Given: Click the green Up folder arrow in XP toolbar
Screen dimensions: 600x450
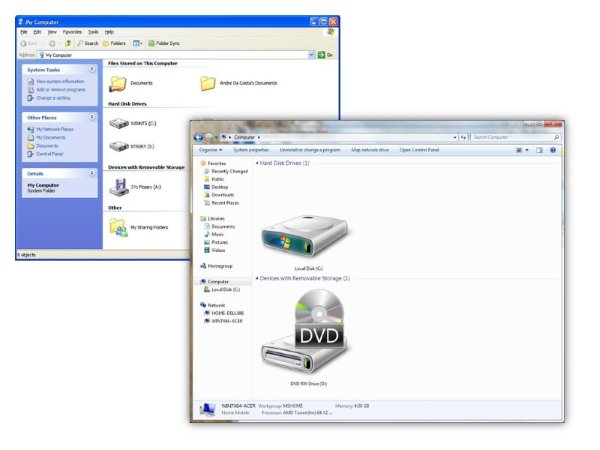Looking at the screenshot, I should pyautogui.click(x=68, y=43).
